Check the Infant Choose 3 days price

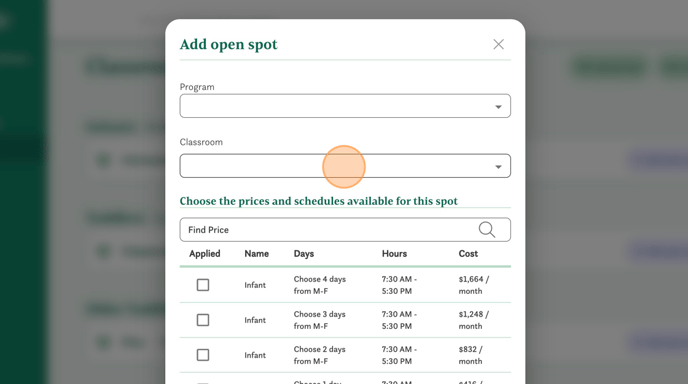pyautogui.click(x=203, y=320)
